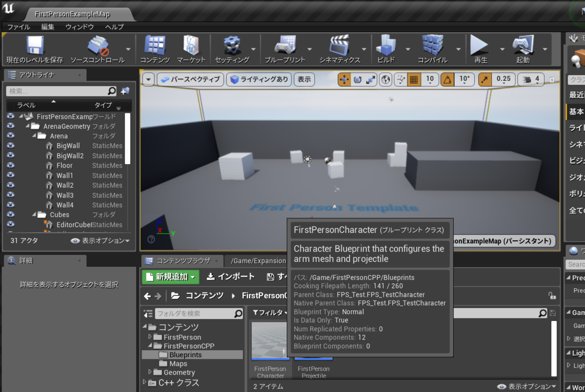Expand FirstPerson folder in content tree
Image resolution: width=585 pixels, height=392 pixels.
(150, 337)
